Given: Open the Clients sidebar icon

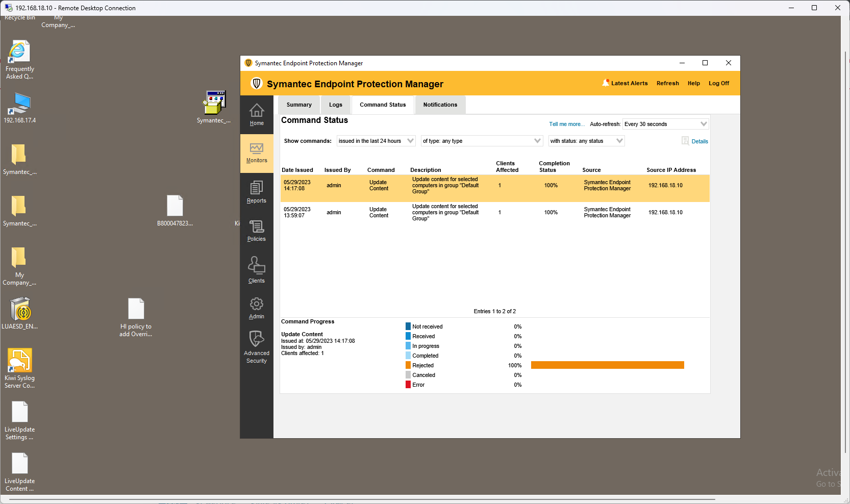Looking at the screenshot, I should (x=257, y=266).
